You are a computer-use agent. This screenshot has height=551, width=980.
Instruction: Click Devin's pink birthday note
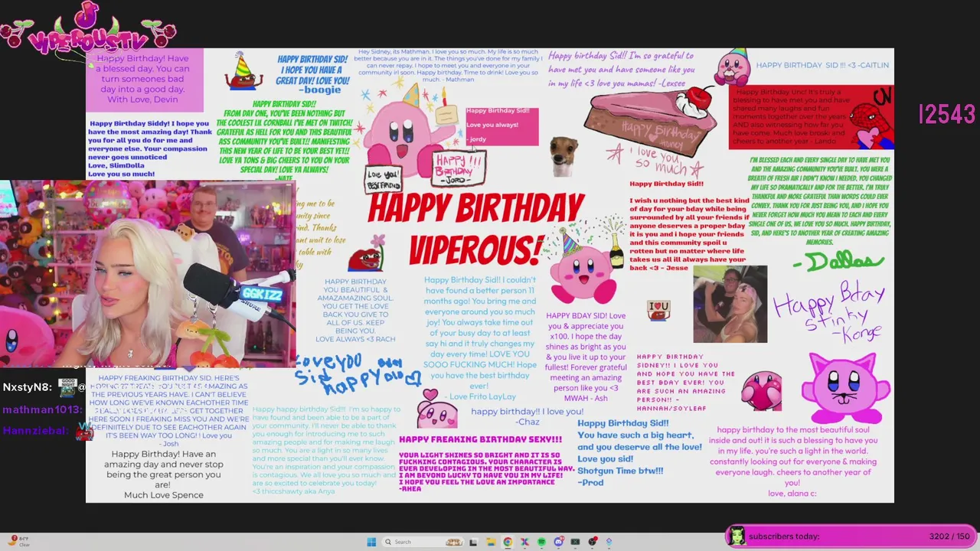(144, 79)
